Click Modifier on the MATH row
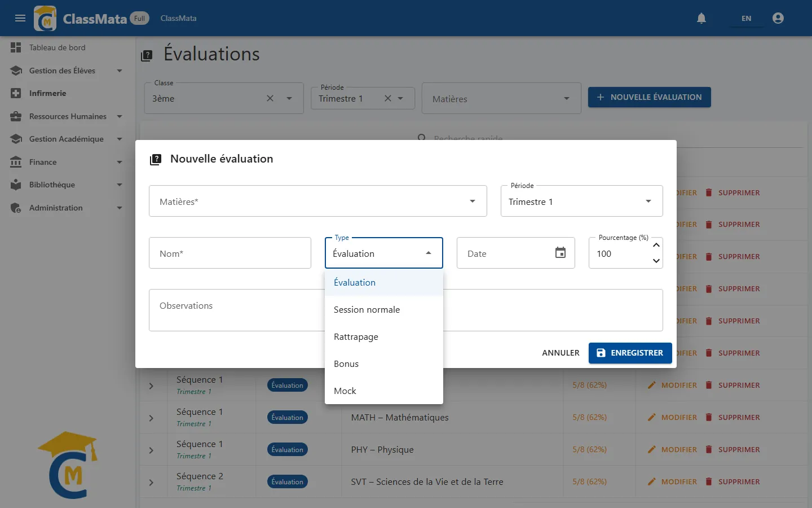The image size is (812, 508). tap(672, 417)
